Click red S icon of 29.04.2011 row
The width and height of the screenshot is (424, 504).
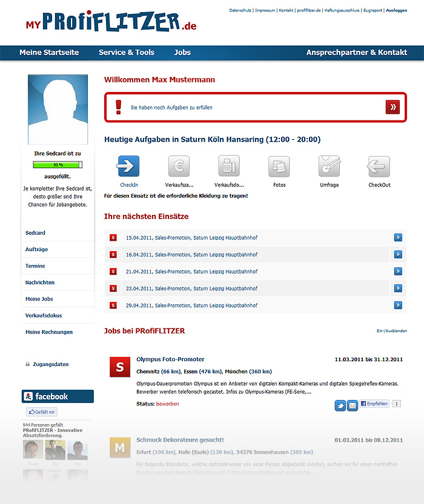click(113, 305)
